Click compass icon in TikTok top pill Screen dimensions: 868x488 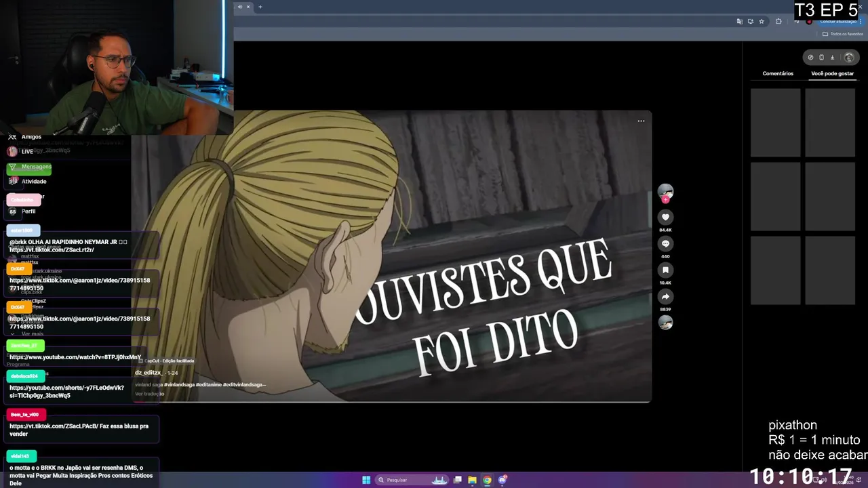[810, 58]
